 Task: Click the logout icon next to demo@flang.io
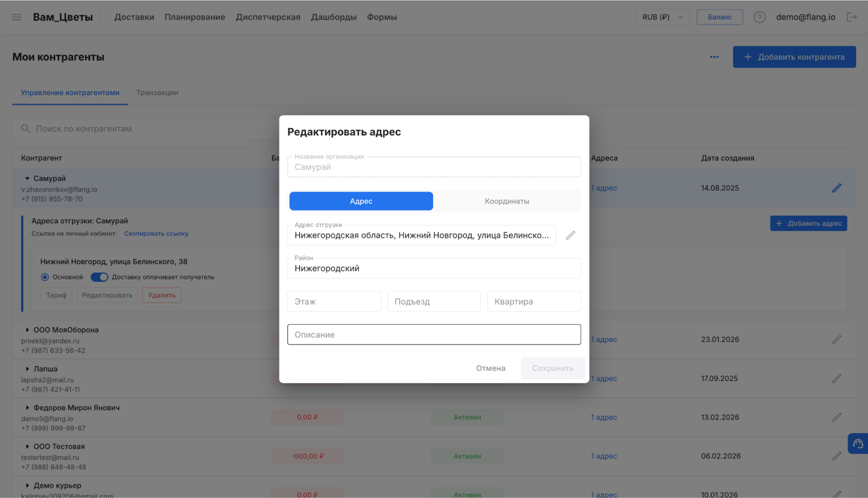coord(851,17)
